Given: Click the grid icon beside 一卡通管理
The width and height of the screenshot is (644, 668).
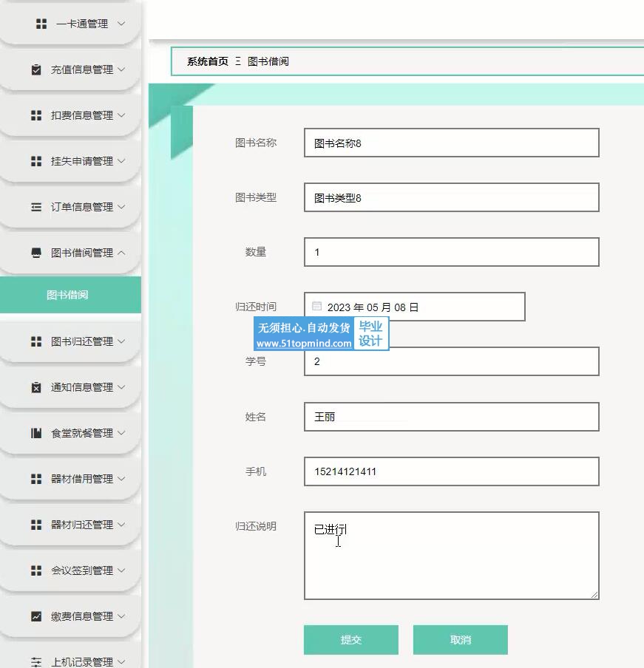Looking at the screenshot, I should (41, 24).
